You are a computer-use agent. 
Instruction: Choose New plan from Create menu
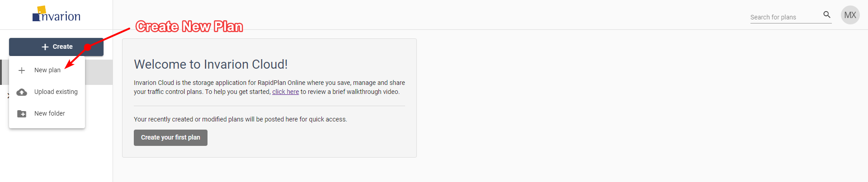tap(47, 70)
